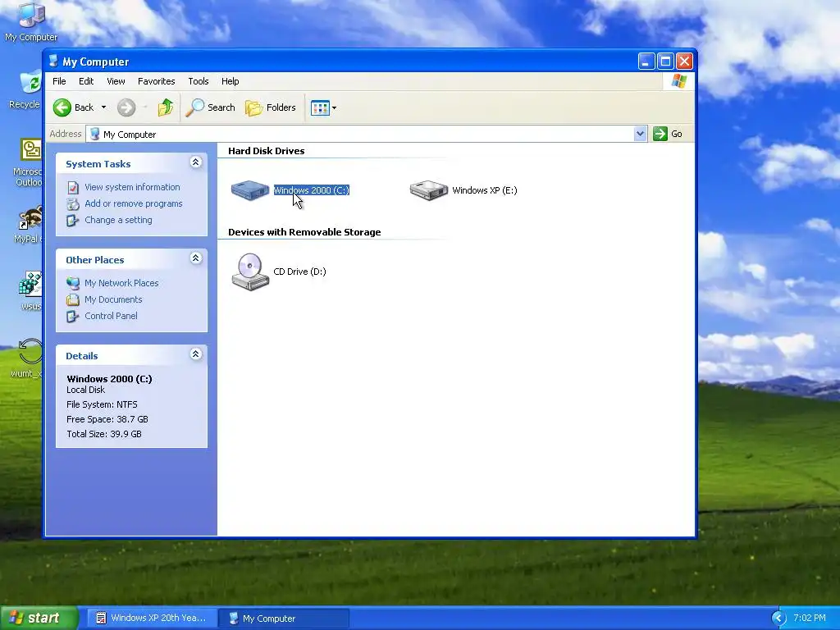The width and height of the screenshot is (840, 630).
Task: Go to My Network Places
Action: (121, 283)
